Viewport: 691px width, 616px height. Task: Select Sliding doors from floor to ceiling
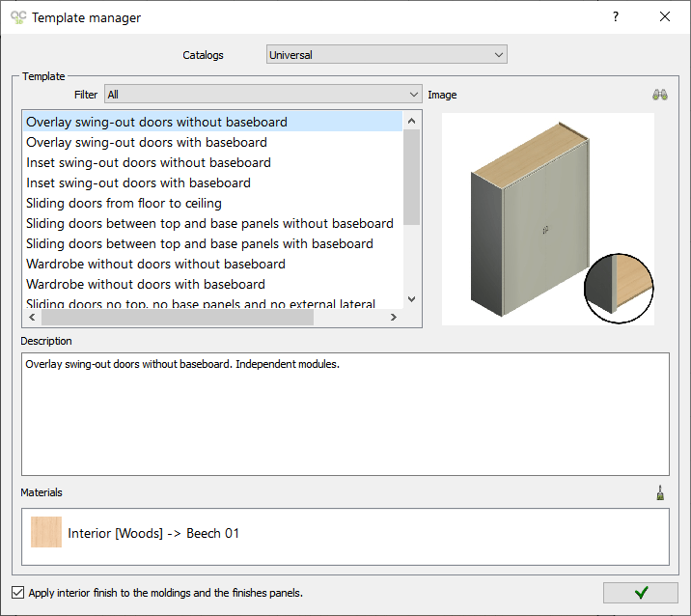[212, 203]
